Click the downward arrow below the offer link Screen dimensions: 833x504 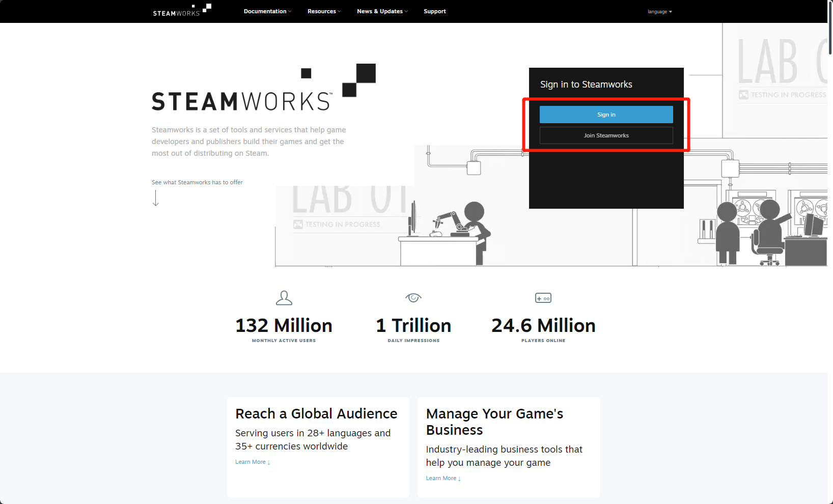155,199
